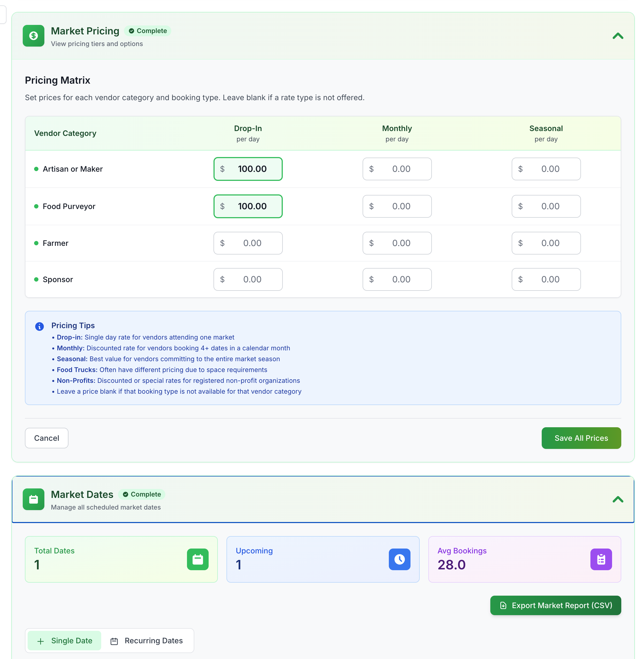644x659 pixels.
Task: Collapse the Market Dates section chevron
Action: 617,499
